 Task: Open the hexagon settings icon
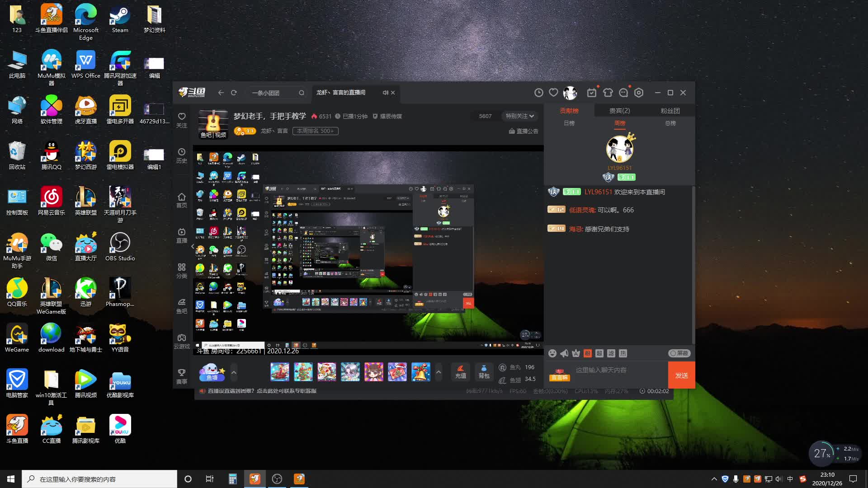click(639, 93)
